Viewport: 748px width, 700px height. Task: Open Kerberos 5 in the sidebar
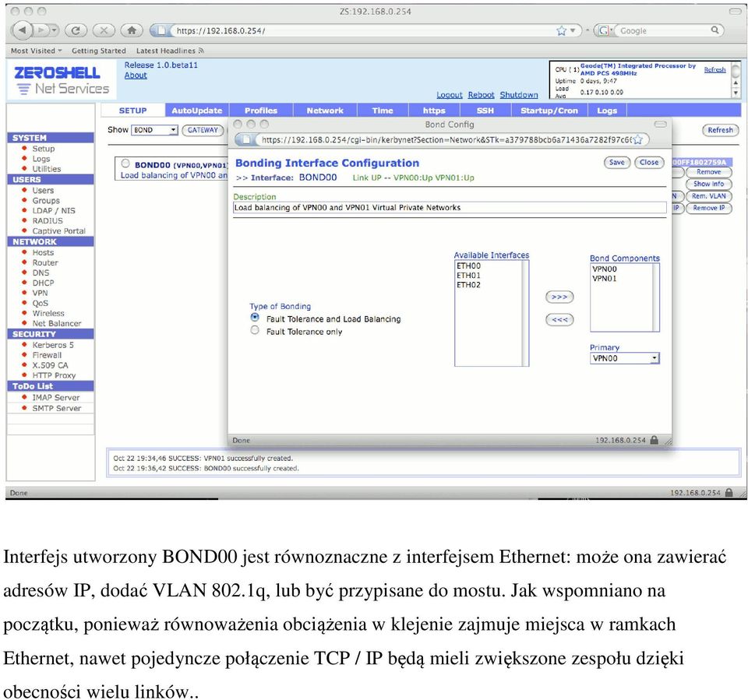[x=53, y=345]
